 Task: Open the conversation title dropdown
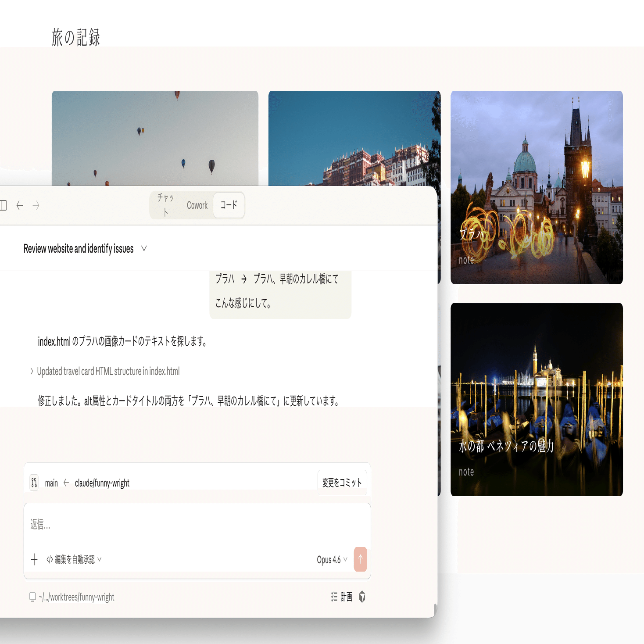pos(143,249)
